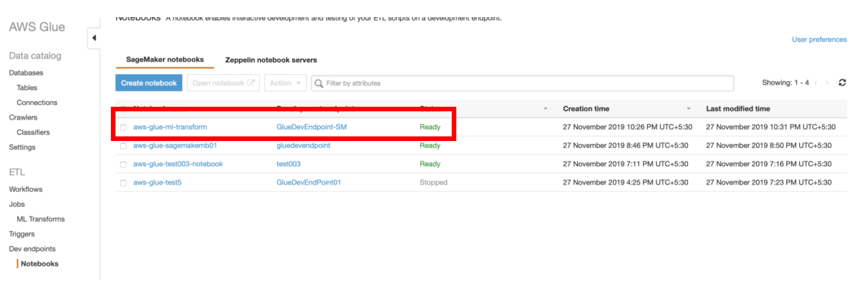Open Tables in sidebar

click(x=27, y=88)
